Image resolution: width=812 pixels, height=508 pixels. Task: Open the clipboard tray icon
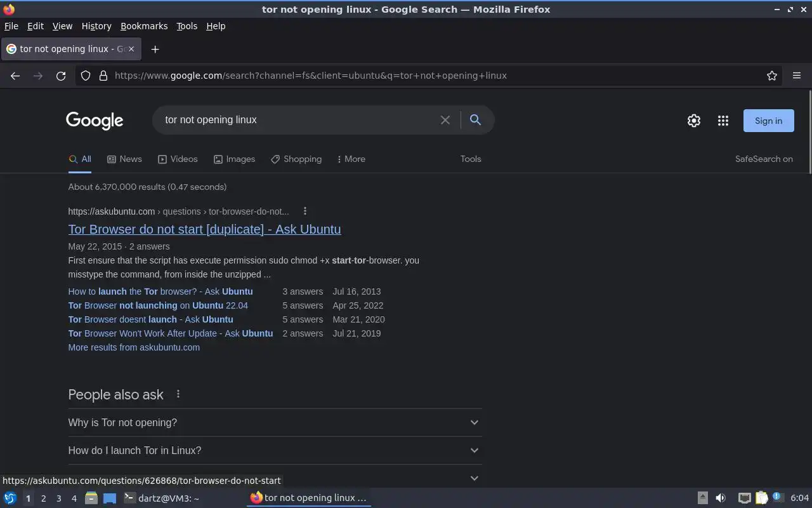coord(761,498)
